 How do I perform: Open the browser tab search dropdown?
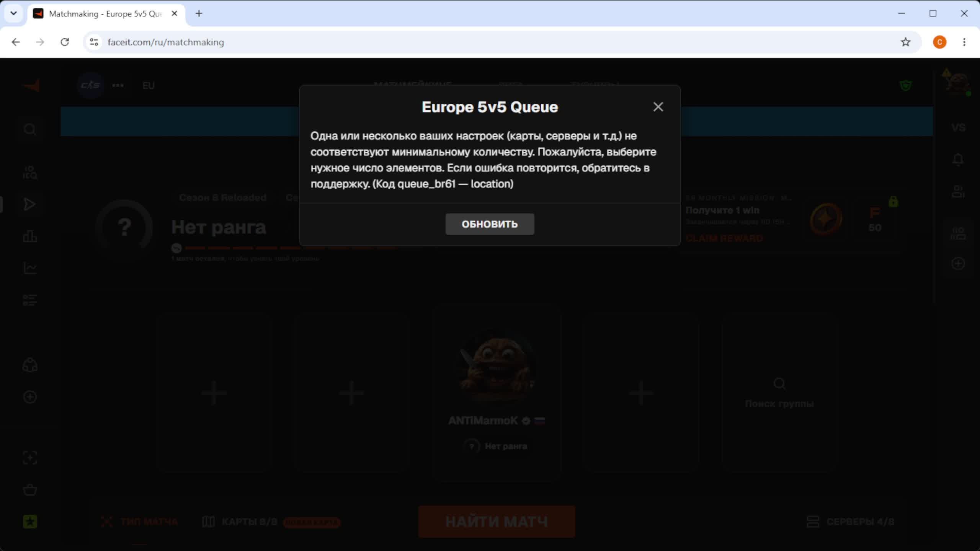click(14, 14)
